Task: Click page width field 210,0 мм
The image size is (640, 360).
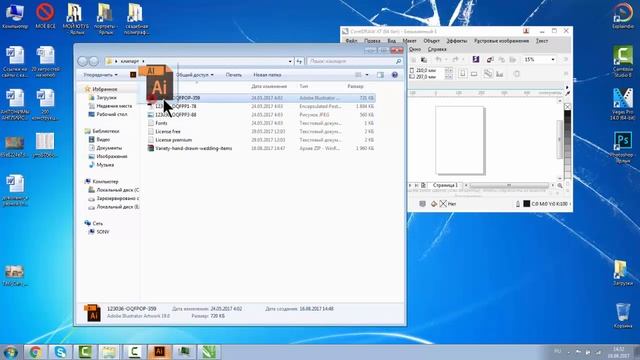Action: 429,70
